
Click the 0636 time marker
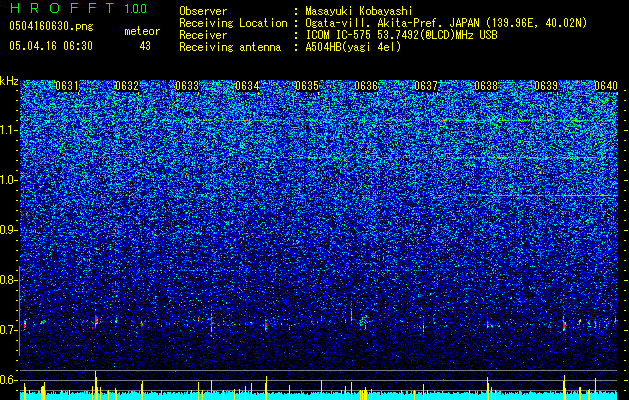366,86
